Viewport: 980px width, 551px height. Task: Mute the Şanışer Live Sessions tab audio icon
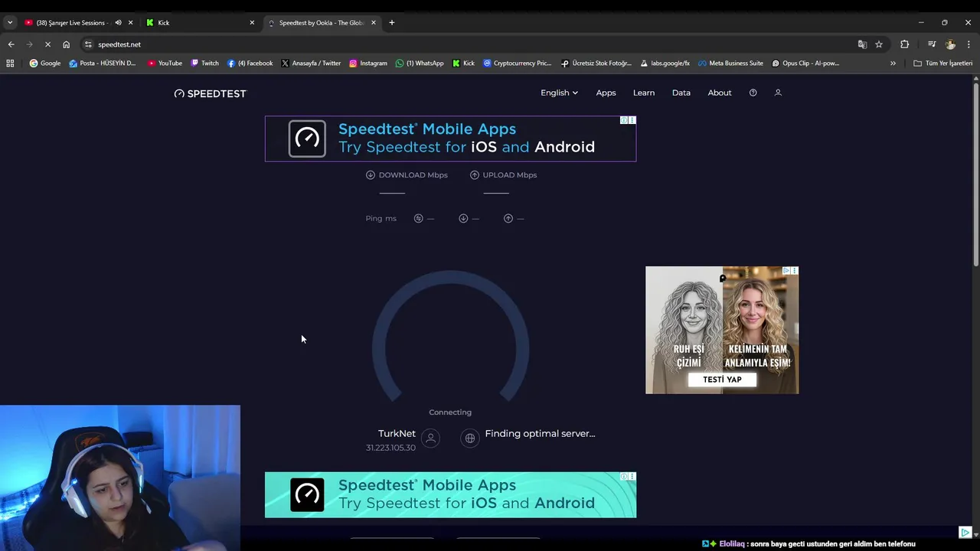pos(118,23)
